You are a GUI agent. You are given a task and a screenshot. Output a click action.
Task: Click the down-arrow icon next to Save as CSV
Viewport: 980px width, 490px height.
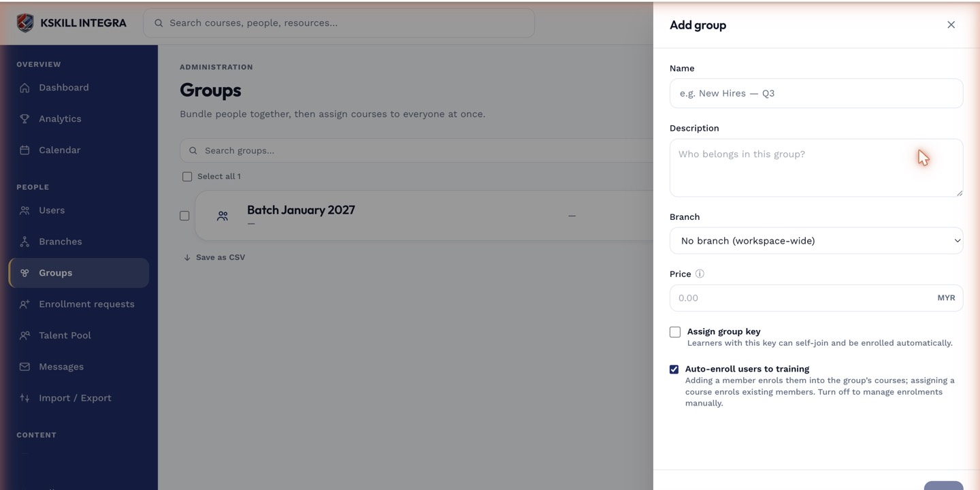(x=187, y=258)
